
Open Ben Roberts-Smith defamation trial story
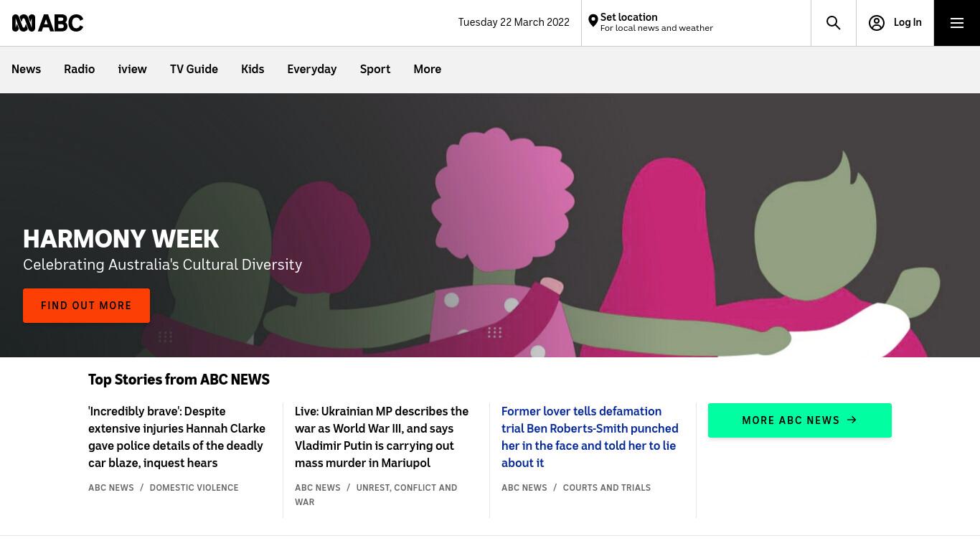[x=590, y=437]
